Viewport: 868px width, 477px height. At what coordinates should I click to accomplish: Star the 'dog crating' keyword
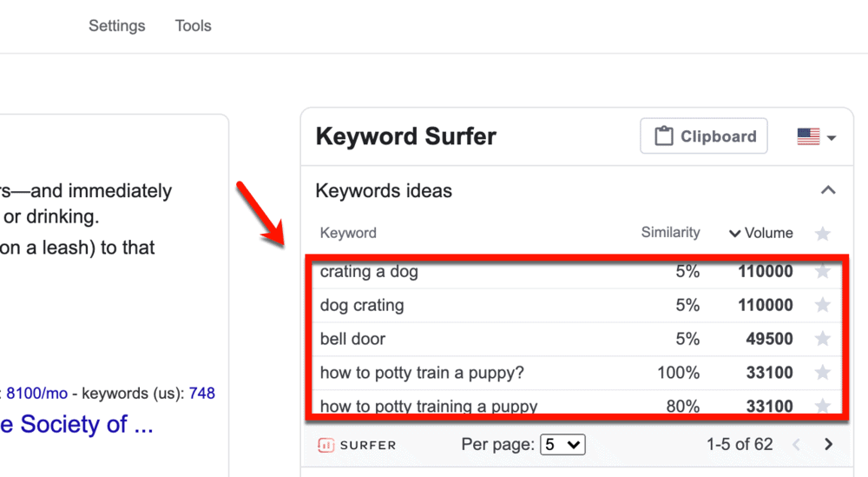click(823, 305)
